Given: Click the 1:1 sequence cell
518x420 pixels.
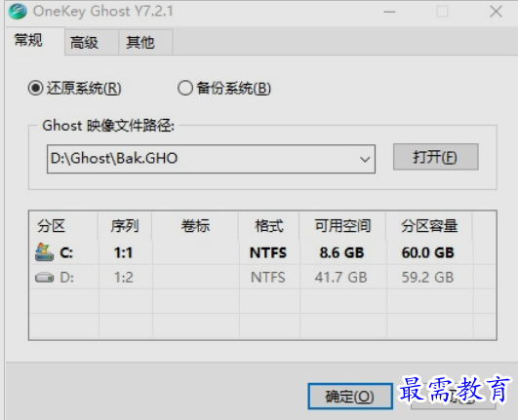Looking at the screenshot, I should pyautogui.click(x=123, y=253).
